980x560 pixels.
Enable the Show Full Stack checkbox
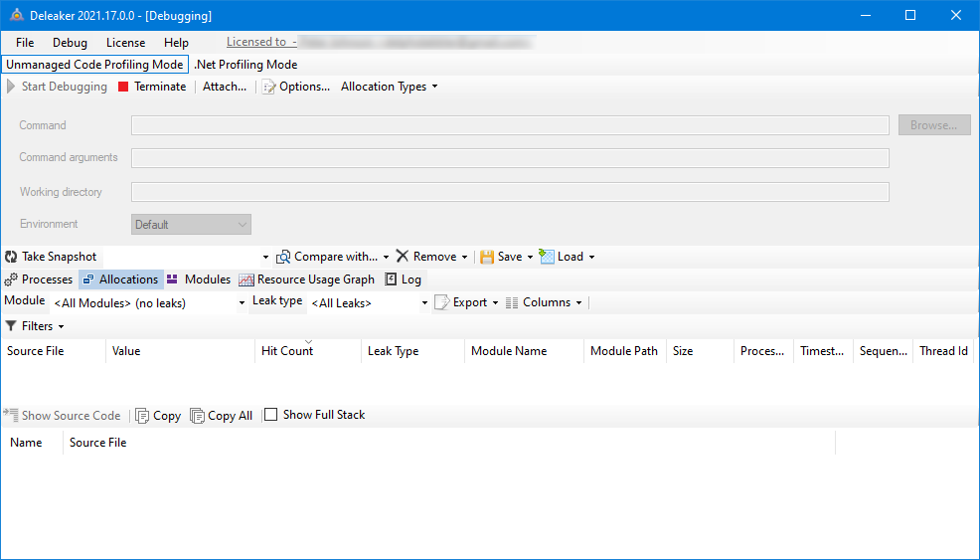coord(270,415)
